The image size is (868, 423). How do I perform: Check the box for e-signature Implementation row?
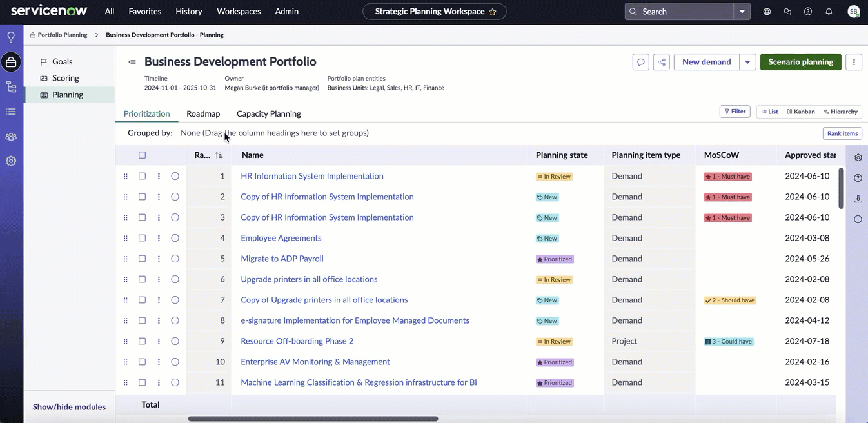pos(142,320)
